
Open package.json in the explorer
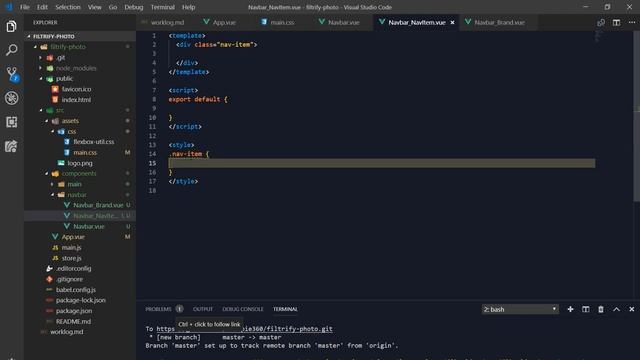tap(74, 311)
